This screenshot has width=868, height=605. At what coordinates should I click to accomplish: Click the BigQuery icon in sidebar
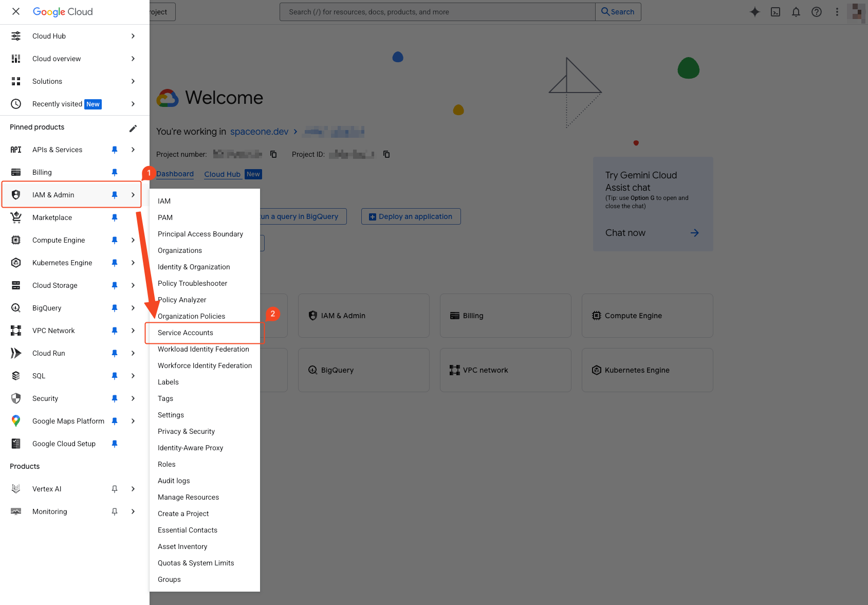point(16,308)
